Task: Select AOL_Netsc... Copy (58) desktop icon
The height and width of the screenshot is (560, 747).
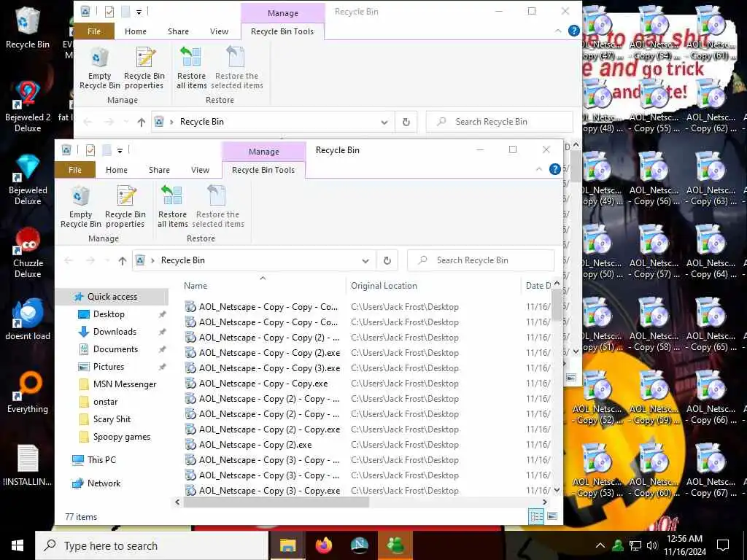Action: pyautogui.click(x=653, y=324)
